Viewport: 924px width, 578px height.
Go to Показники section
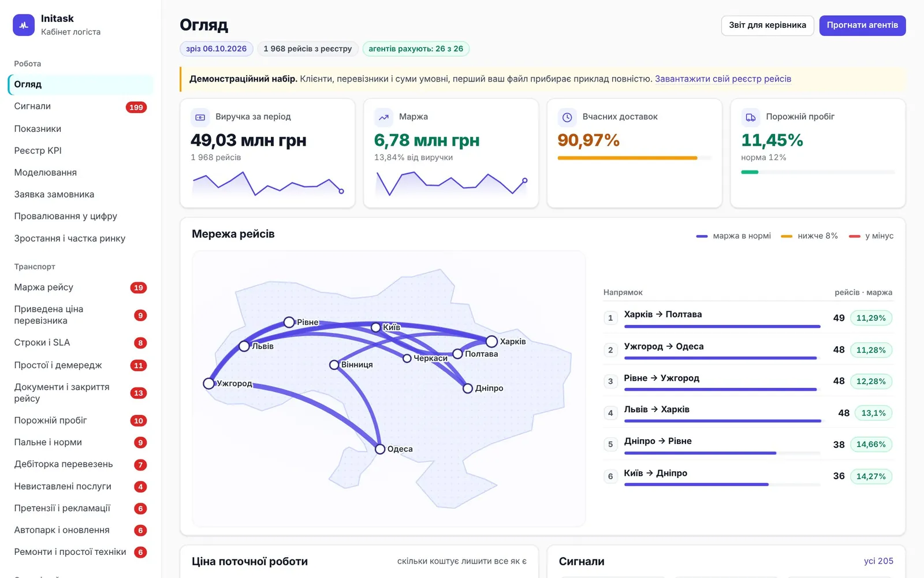tap(81, 129)
